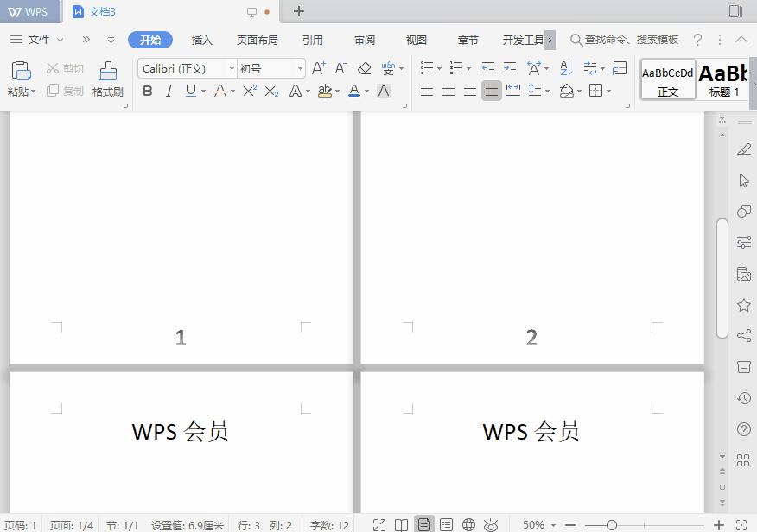
Task: Expand highlight color dropdown arrow
Action: 337,92
